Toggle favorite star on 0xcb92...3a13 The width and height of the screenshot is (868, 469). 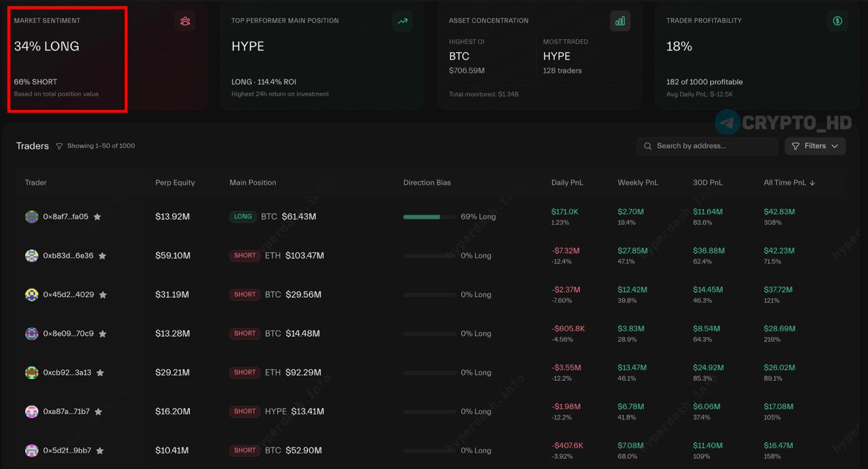[100, 373]
